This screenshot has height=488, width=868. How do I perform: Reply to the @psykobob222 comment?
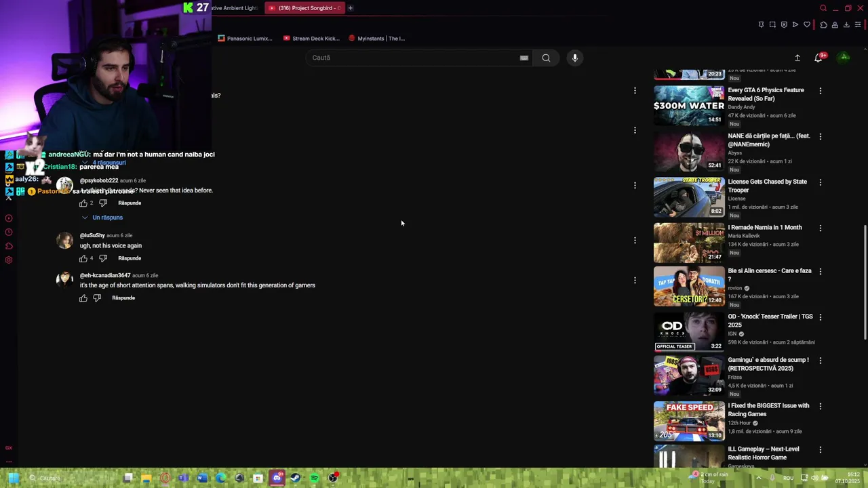[130, 203]
